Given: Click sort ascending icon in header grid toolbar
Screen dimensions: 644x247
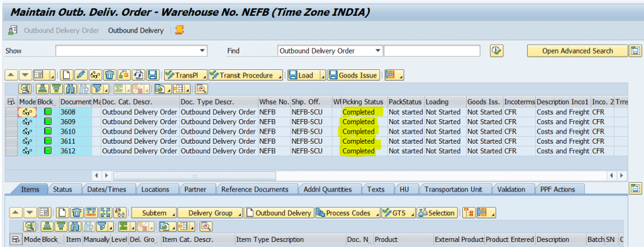Looking at the screenshot, I should 42,88.
